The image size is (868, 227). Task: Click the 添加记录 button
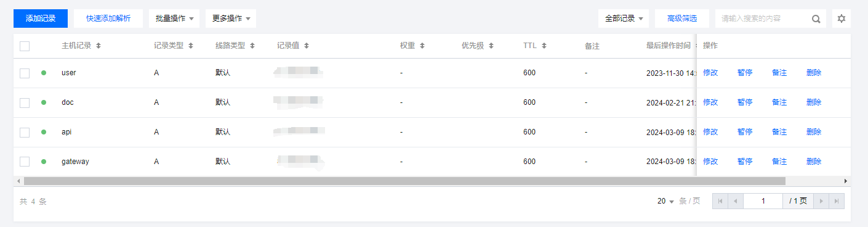click(41, 19)
